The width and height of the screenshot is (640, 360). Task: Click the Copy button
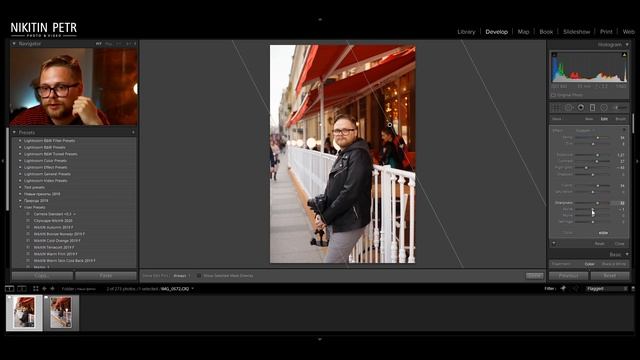point(42,276)
